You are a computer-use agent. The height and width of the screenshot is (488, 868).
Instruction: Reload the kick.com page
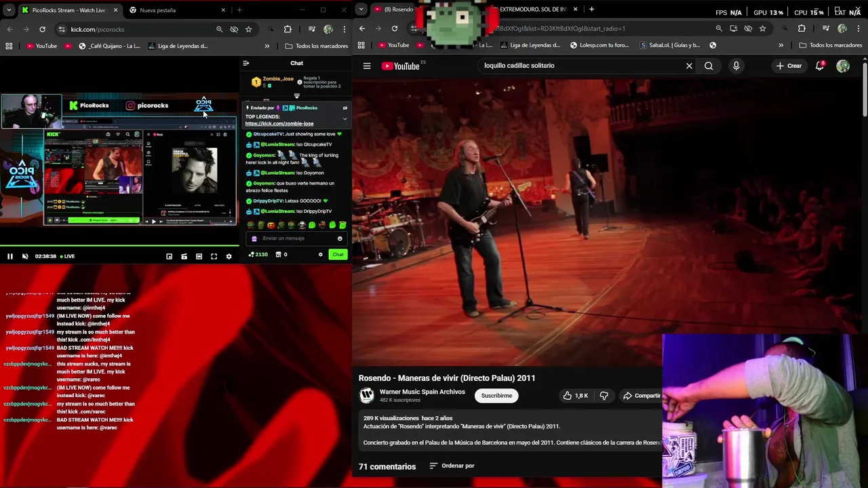42,29
